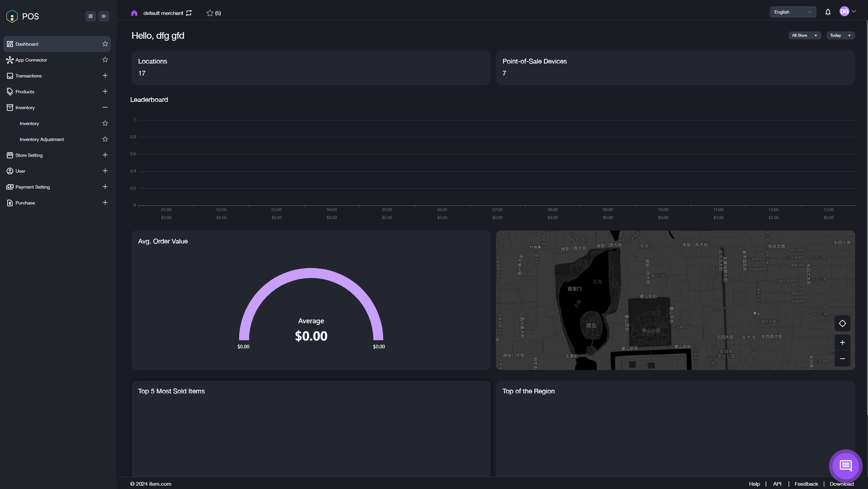Click the locate target icon on the map
This screenshot has height=489, width=868.
click(x=842, y=324)
